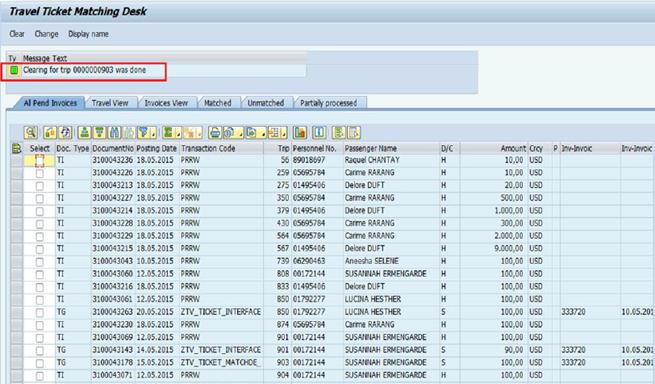This screenshot has height=384, width=655.
Task: Go to the Partially processed tab
Action: [329, 103]
